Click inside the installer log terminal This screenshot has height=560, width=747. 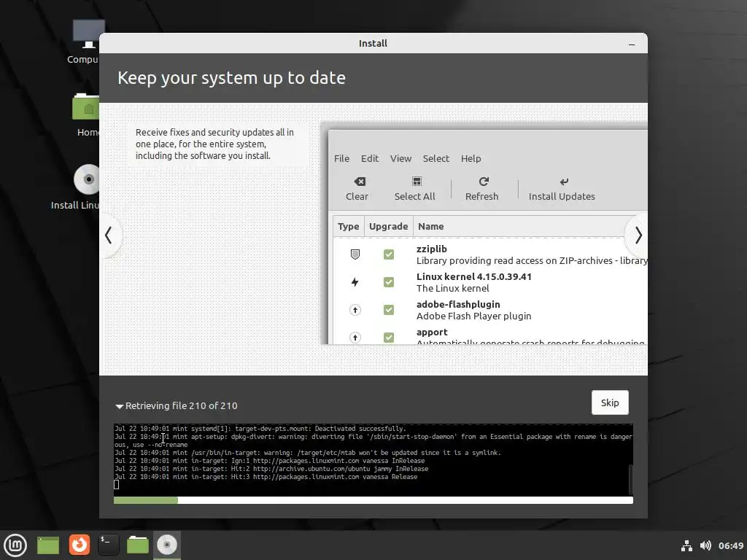(x=371, y=459)
